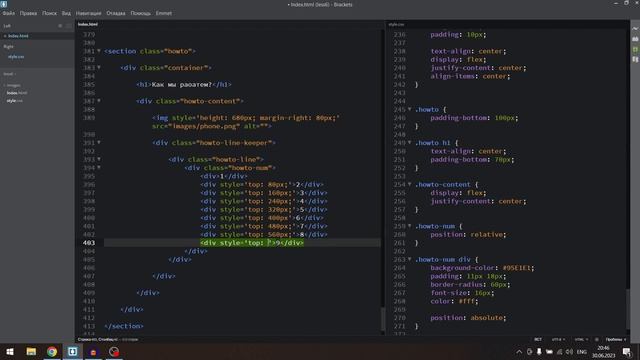
Task: Click the battery tray icon
Action: 549,351
